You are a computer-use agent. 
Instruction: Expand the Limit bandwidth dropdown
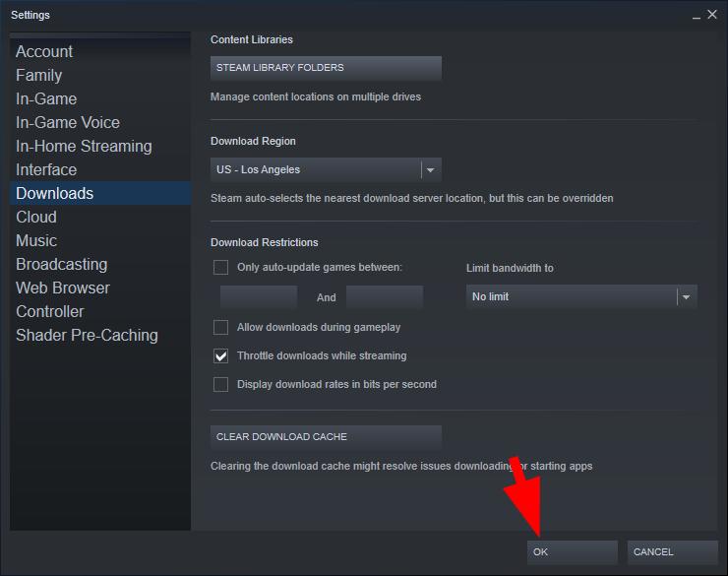pyautogui.click(x=581, y=296)
